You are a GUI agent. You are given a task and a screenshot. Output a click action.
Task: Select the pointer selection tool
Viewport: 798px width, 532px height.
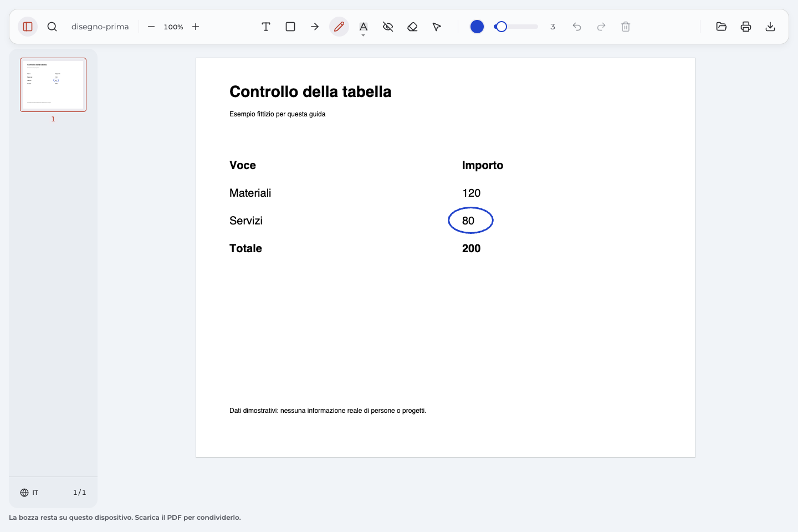click(x=437, y=27)
